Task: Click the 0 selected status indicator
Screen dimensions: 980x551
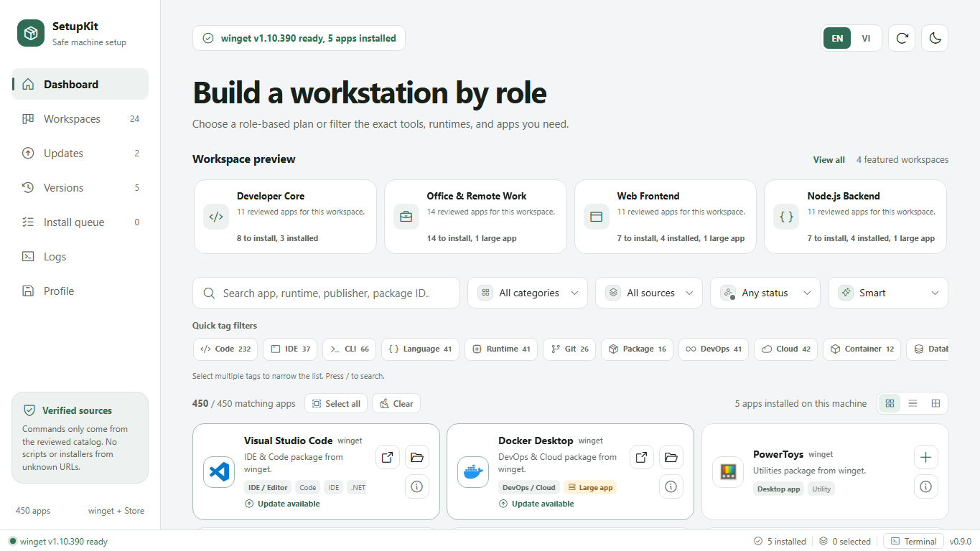Action: (844, 542)
